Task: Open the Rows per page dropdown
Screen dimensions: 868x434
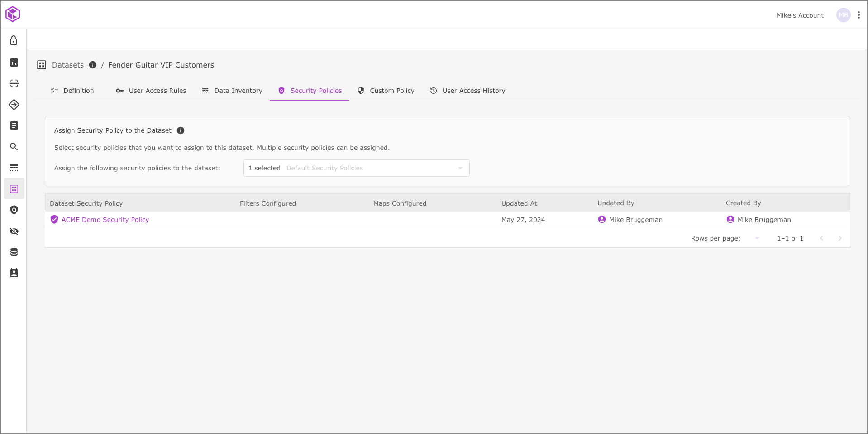Action: [757, 238]
